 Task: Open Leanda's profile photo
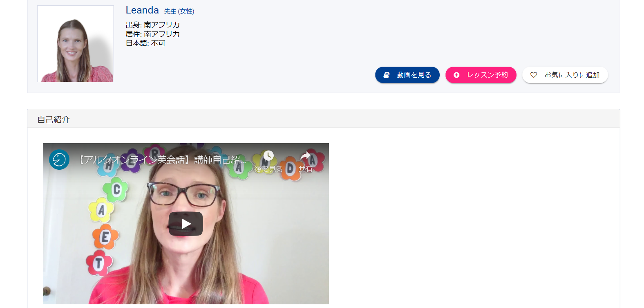(x=76, y=44)
